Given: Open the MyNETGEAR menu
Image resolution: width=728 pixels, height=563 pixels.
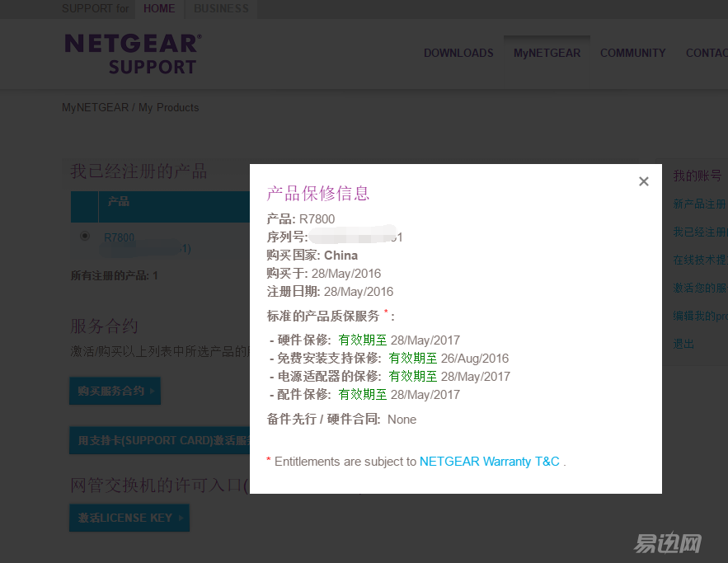Looking at the screenshot, I should 547,53.
